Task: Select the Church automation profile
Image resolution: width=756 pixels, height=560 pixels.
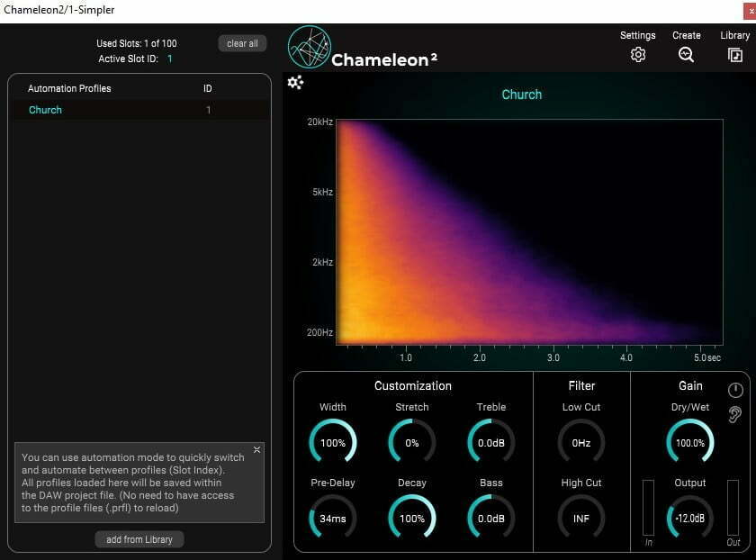Action: coord(46,110)
